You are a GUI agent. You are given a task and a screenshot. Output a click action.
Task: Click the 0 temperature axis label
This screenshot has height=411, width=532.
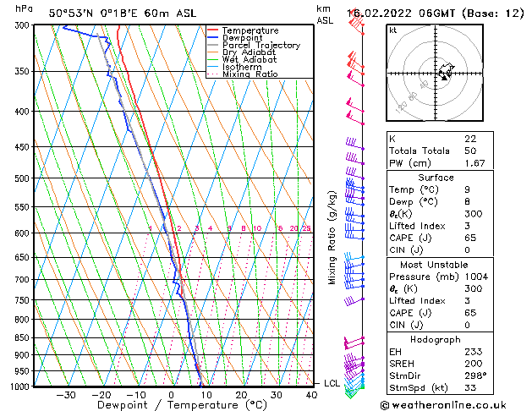click(172, 395)
